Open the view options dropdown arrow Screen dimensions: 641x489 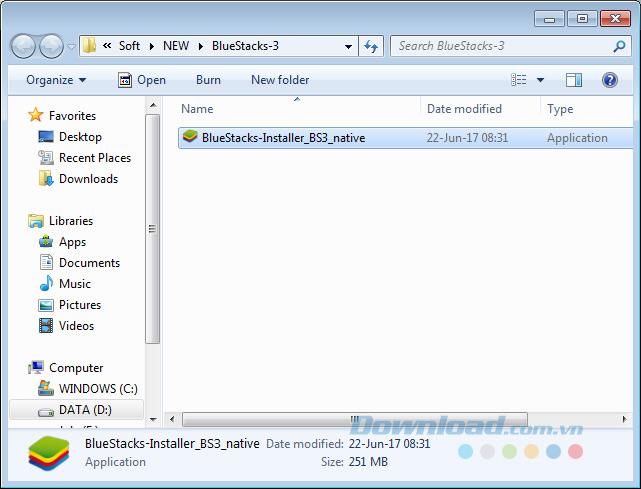[540, 80]
